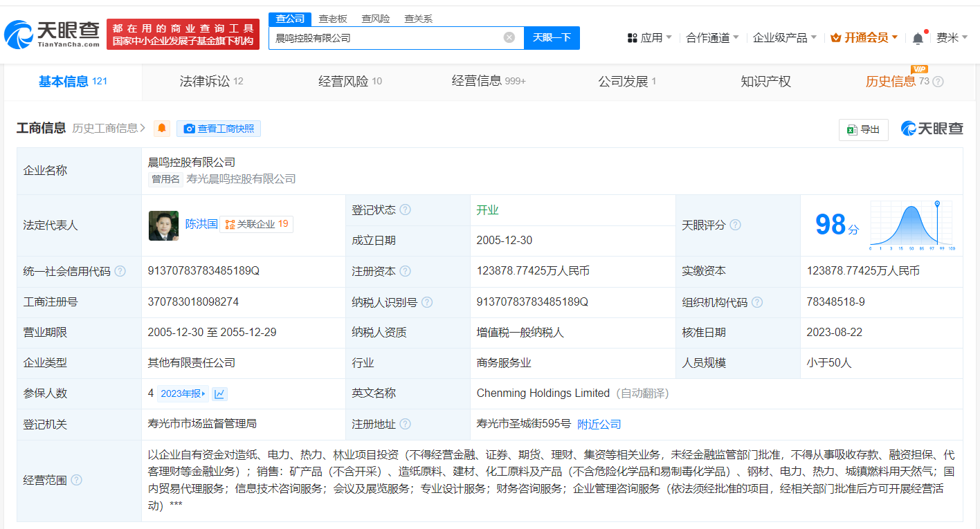Viewport: 980px width, 529px height.
Task: Select the 查老板 search tab
Action: point(333,19)
